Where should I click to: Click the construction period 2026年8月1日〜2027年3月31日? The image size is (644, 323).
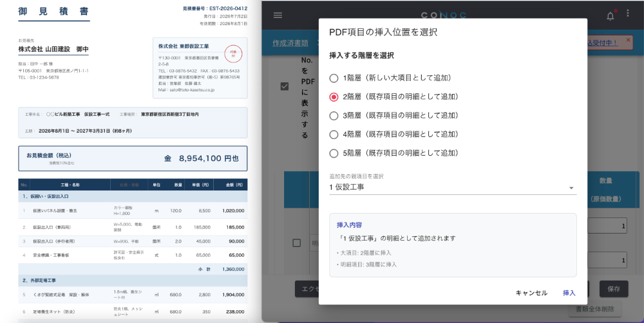pos(85,131)
